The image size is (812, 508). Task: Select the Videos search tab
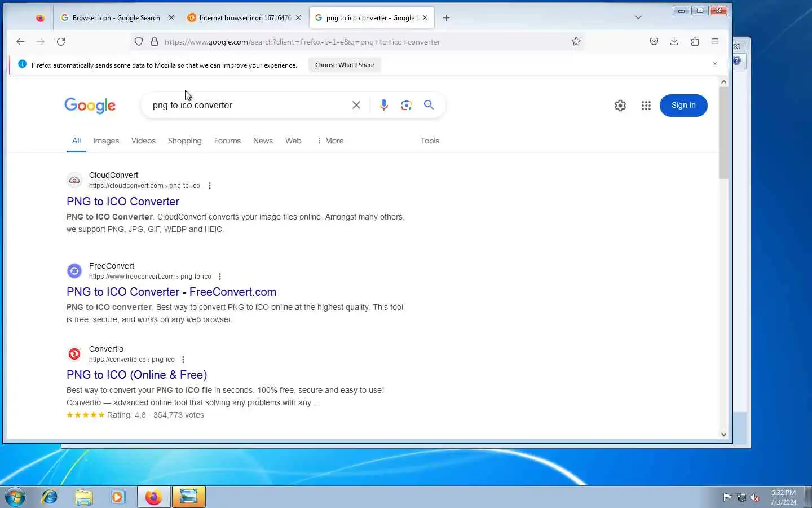click(x=143, y=141)
